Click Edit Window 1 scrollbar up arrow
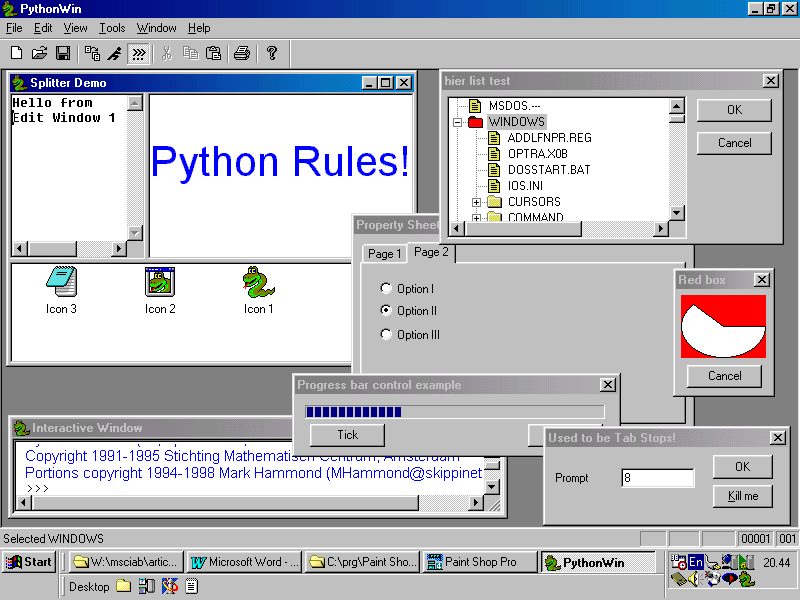Image resolution: width=800 pixels, height=600 pixels. click(x=135, y=103)
